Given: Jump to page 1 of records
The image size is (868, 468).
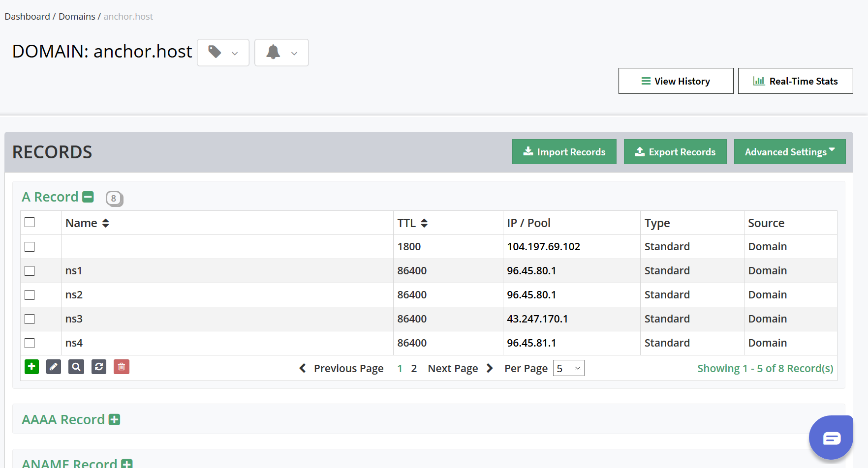Looking at the screenshot, I should pos(400,368).
